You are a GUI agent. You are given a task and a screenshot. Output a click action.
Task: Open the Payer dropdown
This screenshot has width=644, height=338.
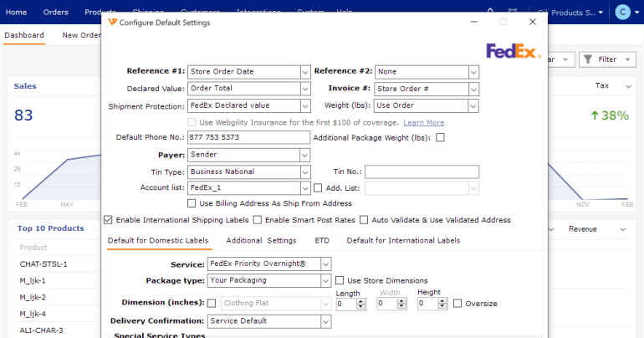304,156
